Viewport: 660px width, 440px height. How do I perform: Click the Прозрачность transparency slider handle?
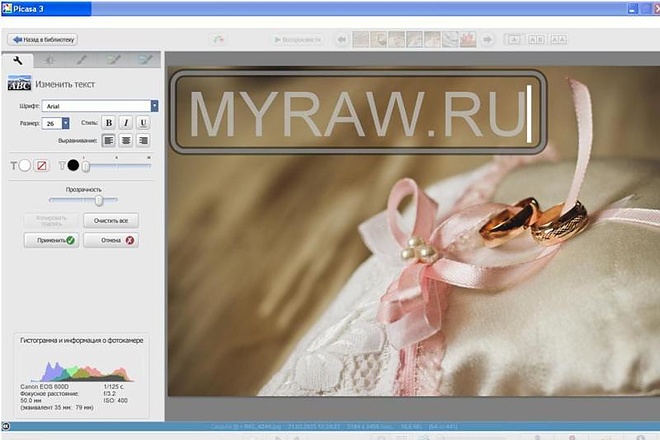(99, 200)
